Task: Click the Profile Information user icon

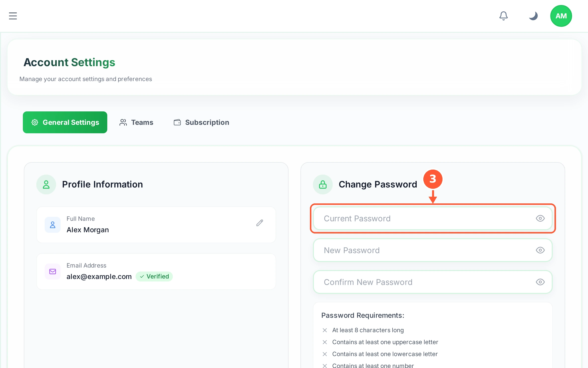Action: pyautogui.click(x=46, y=184)
